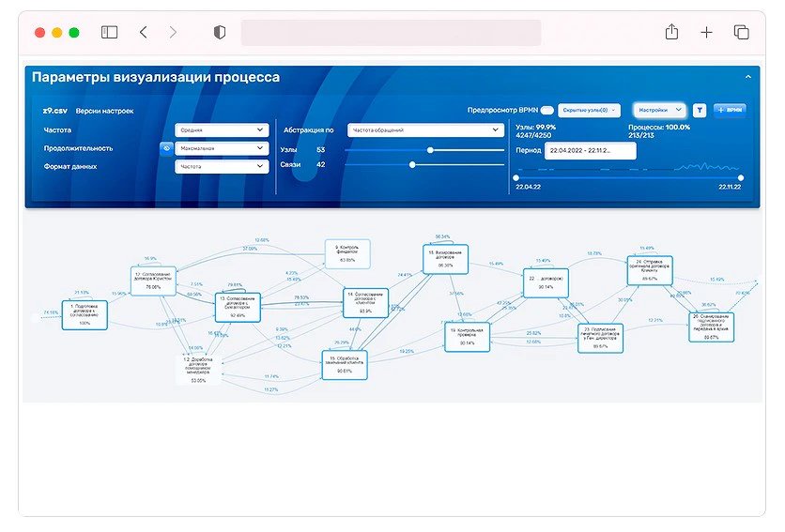
Task: Click the period start handle at 22.04.22
Action: click(x=516, y=177)
